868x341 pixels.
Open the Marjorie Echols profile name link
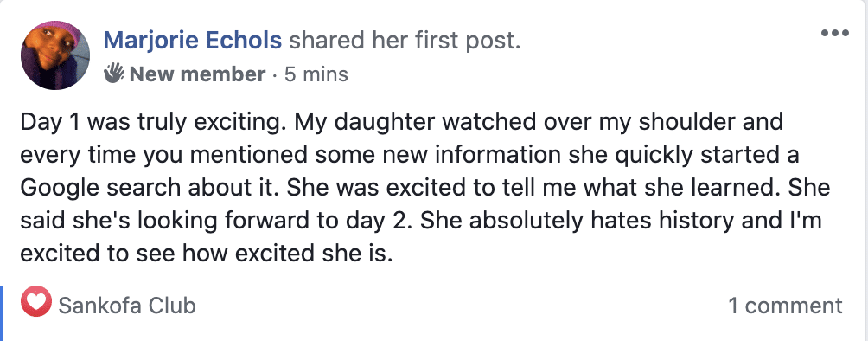[193, 40]
